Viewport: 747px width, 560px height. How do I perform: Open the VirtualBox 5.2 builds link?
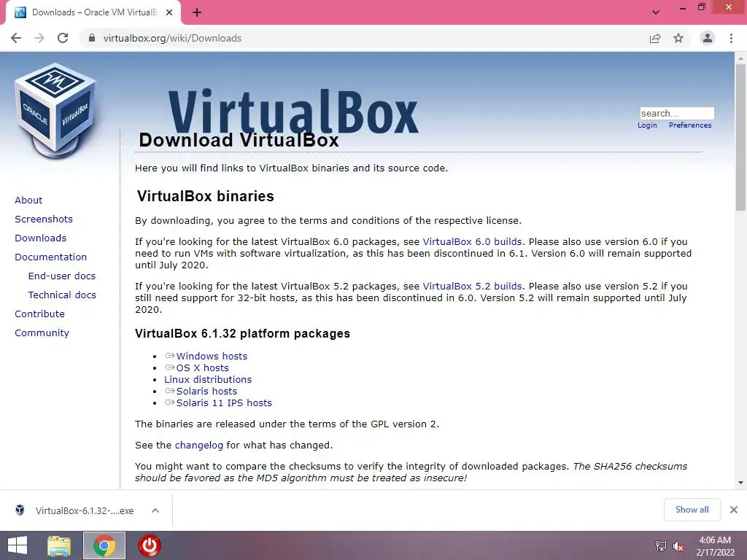pos(472,286)
